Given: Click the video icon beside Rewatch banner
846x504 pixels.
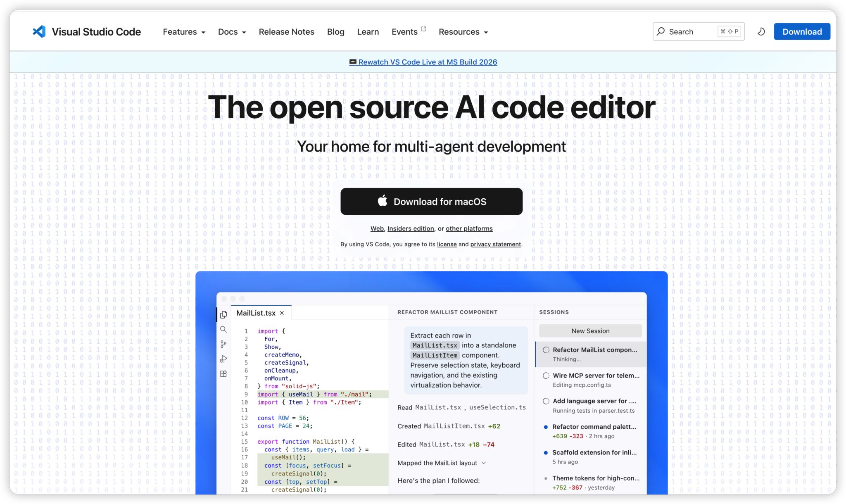Looking at the screenshot, I should (x=353, y=62).
